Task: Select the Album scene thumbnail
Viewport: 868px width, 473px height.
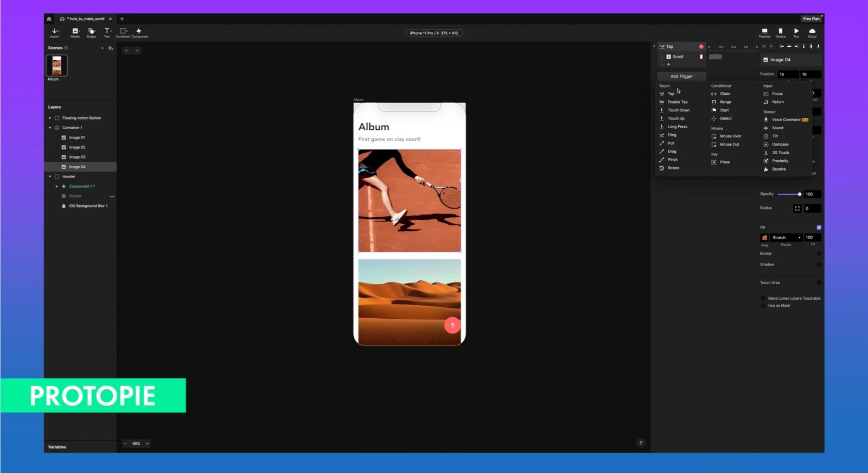Action: (x=57, y=66)
